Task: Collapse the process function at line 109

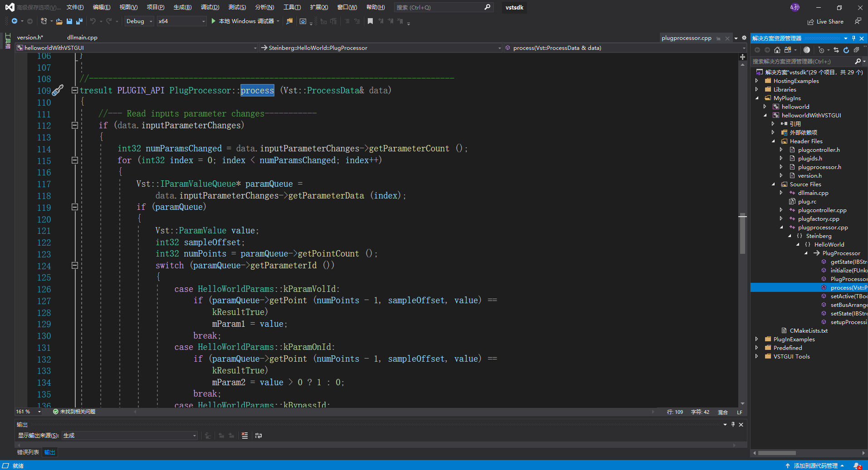Action: click(x=75, y=90)
